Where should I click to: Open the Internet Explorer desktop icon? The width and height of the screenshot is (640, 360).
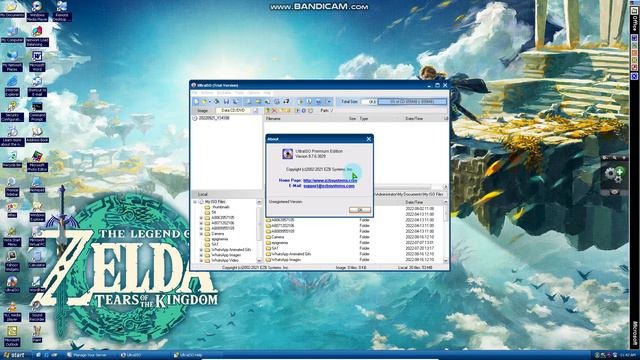click(12, 86)
